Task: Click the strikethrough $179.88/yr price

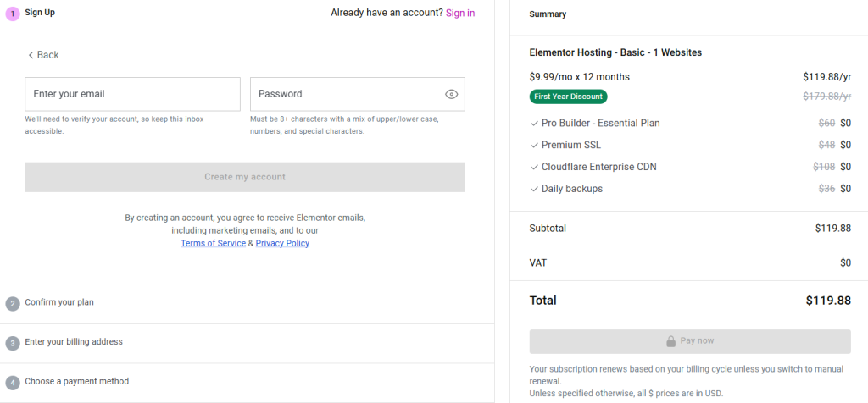Action: [827, 97]
